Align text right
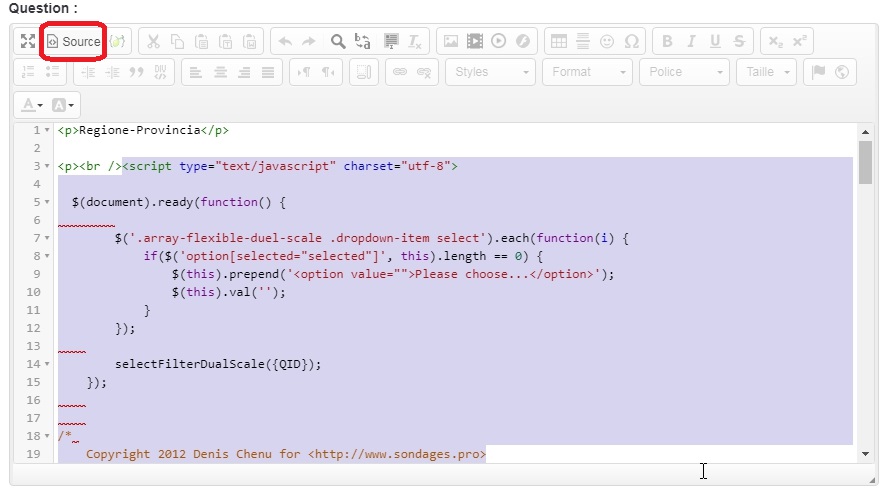 pos(244,72)
